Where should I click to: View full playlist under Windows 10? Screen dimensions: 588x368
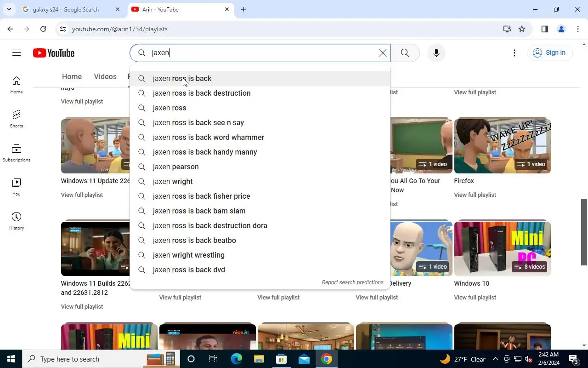point(475,298)
